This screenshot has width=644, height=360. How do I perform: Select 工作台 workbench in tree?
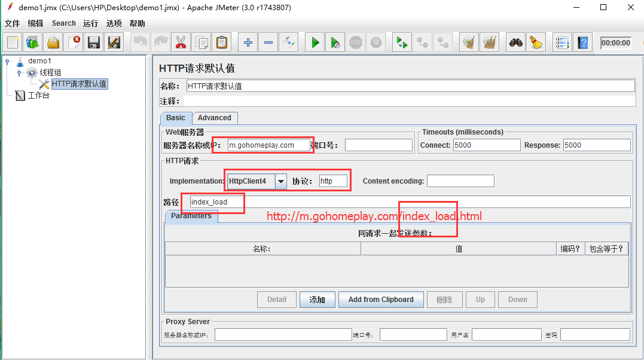click(39, 95)
